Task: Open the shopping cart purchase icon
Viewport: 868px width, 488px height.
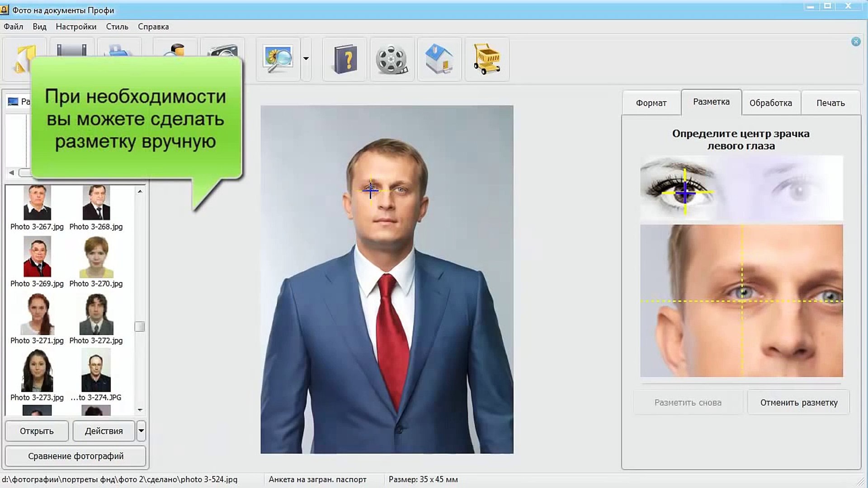Action: 487,59
